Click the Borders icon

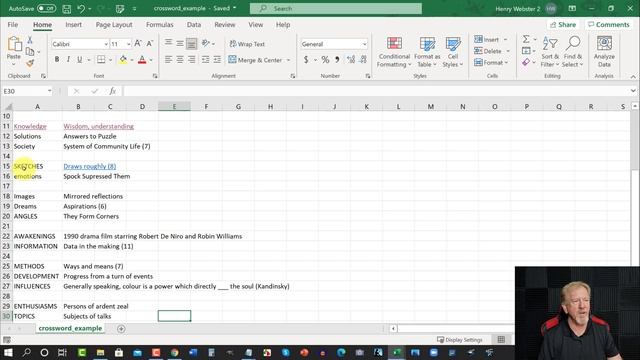coord(101,60)
